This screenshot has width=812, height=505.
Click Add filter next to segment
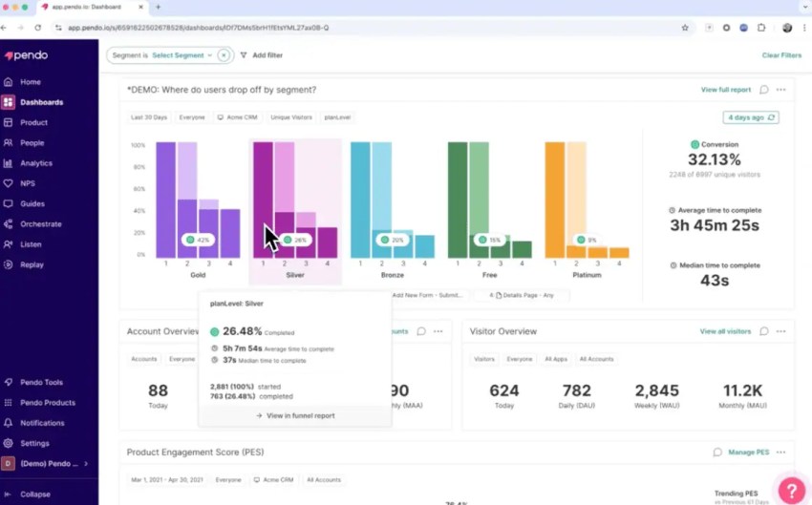[261, 55]
